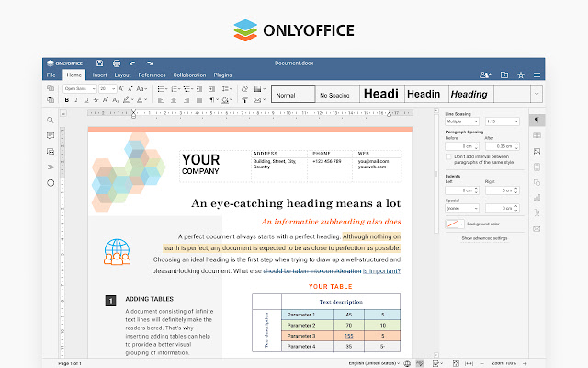Expand the styles gallery arrow
The image size is (588, 368).
point(537,94)
